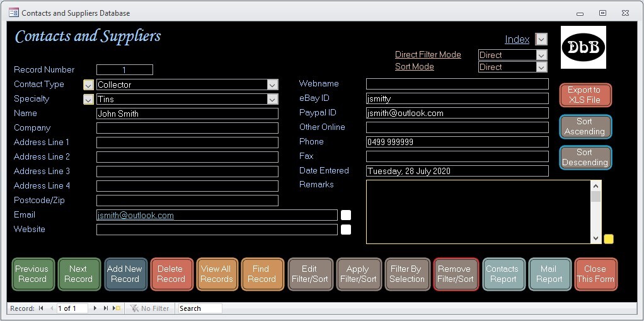644x321 pixels.
Task: Click the Address Line 4 field
Action: click(187, 186)
